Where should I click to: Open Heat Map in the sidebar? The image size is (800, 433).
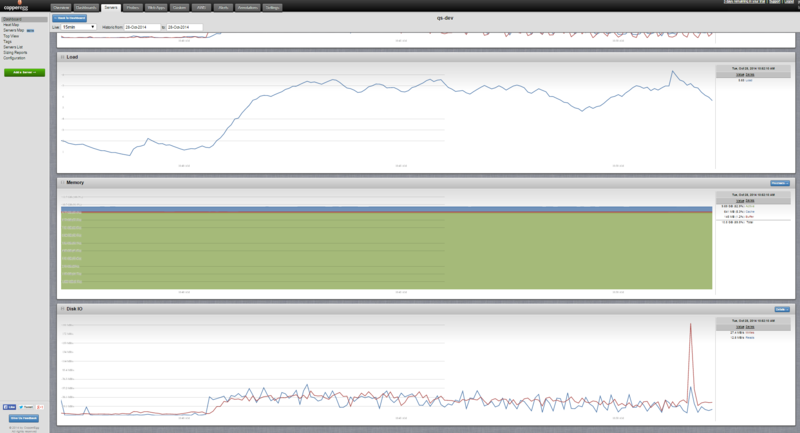click(11, 25)
